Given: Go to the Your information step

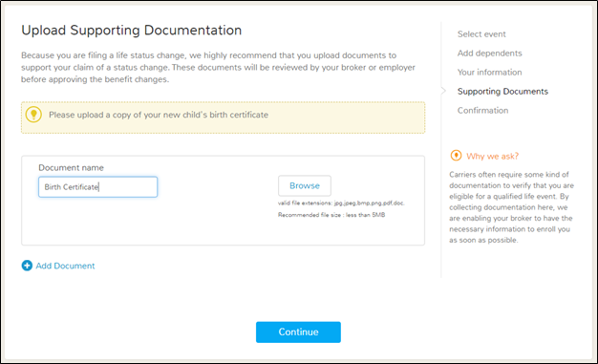Looking at the screenshot, I should (490, 73).
